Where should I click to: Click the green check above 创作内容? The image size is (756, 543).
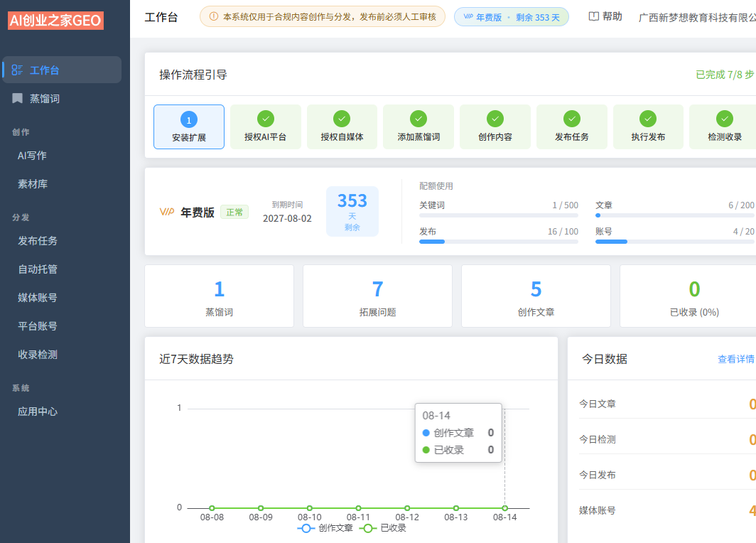(x=495, y=119)
